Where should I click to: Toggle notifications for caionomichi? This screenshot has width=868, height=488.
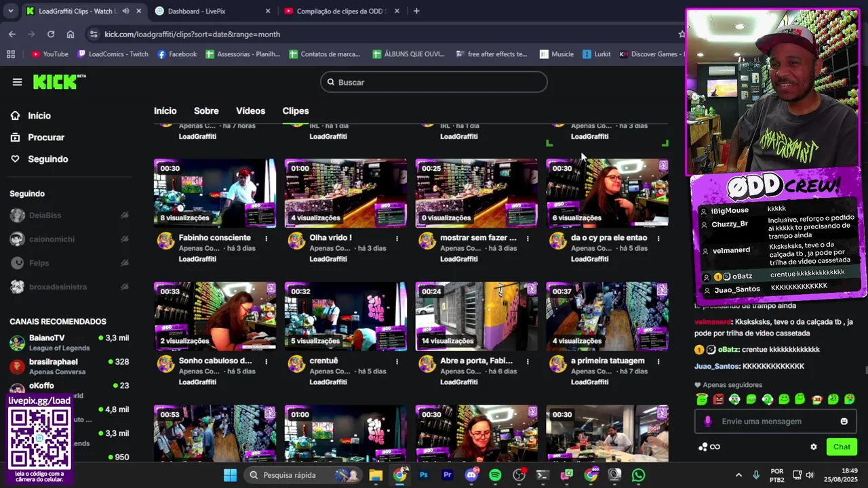pos(125,239)
